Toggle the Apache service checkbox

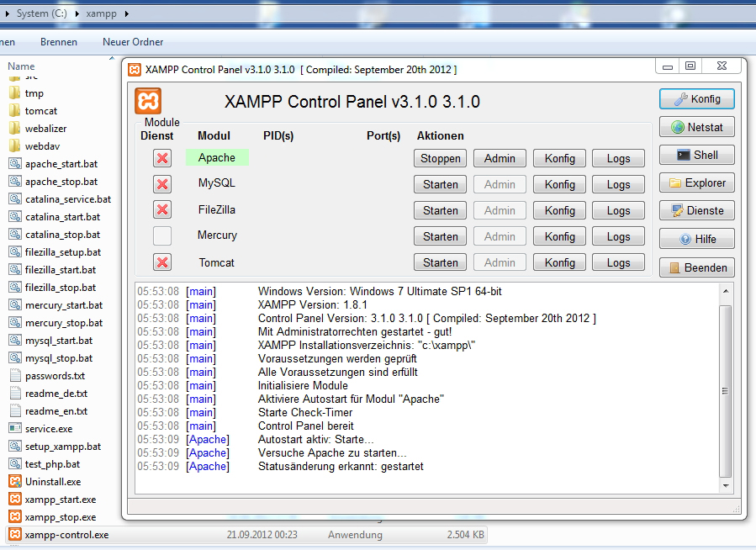click(162, 158)
